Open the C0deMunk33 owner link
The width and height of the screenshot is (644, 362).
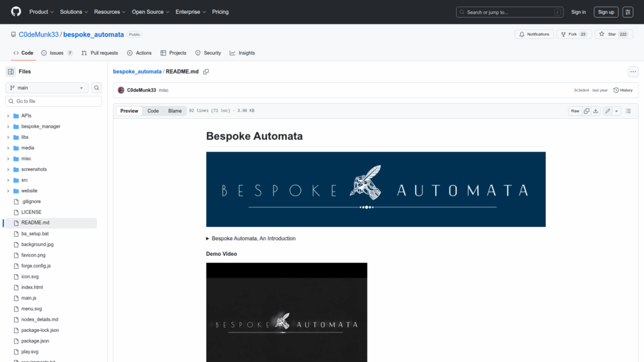[38, 35]
